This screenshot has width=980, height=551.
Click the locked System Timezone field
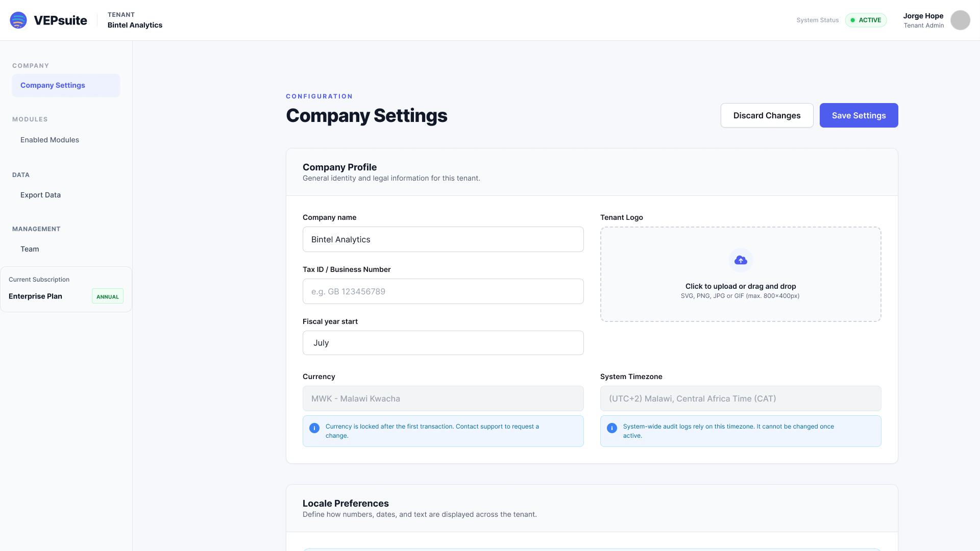pos(741,398)
